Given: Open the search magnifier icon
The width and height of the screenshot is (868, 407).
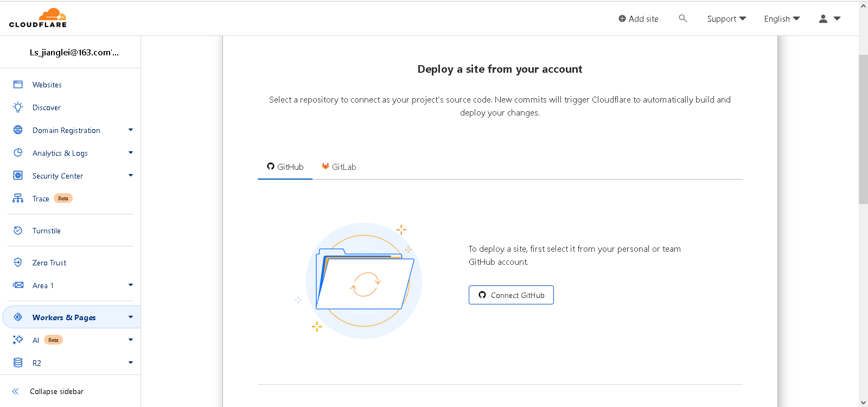Looking at the screenshot, I should (683, 18).
